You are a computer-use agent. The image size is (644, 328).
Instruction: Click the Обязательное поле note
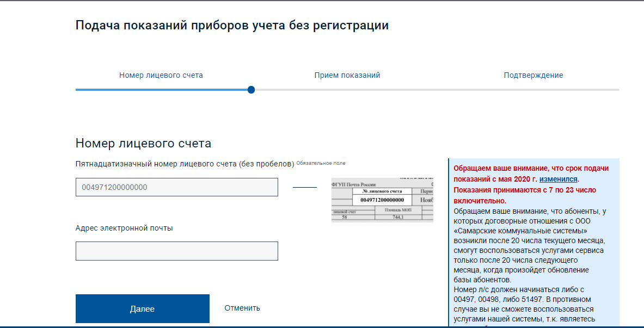[321, 163]
